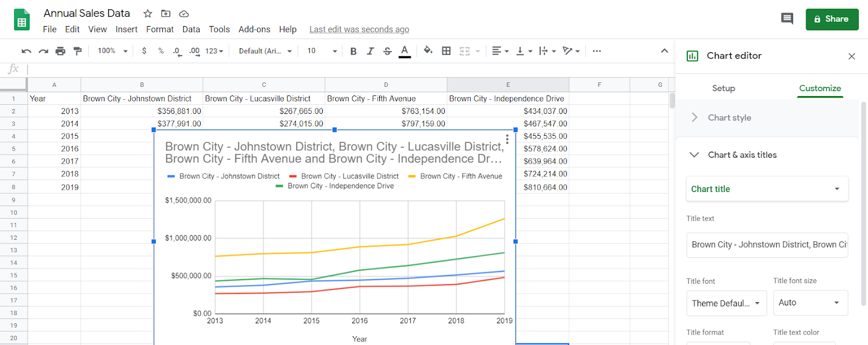Image resolution: width=868 pixels, height=345 pixels.
Task: Open the Tools menu
Action: tap(219, 29)
